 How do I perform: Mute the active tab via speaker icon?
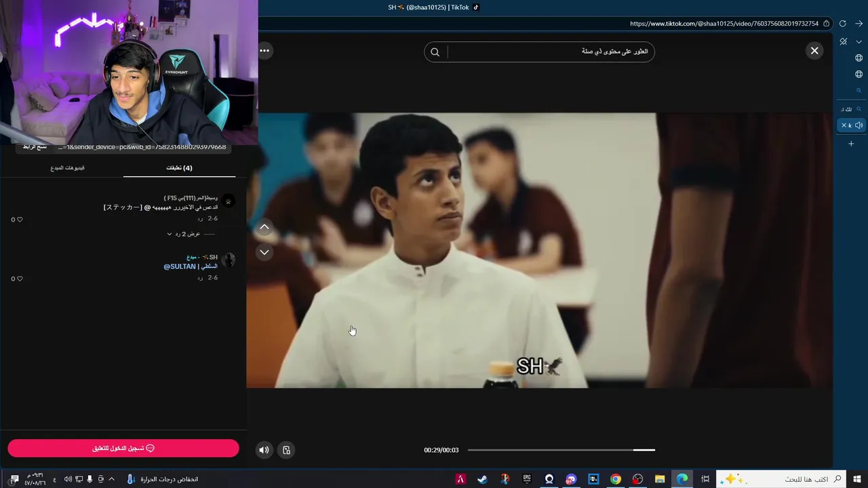coord(859,125)
